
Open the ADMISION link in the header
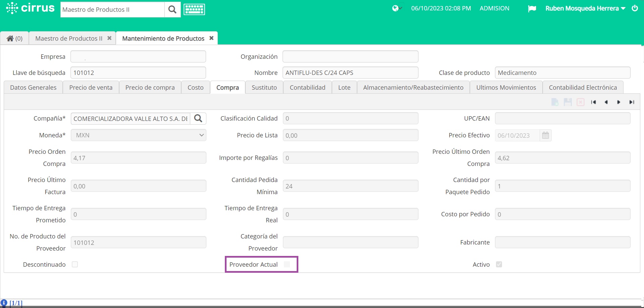pos(494,8)
